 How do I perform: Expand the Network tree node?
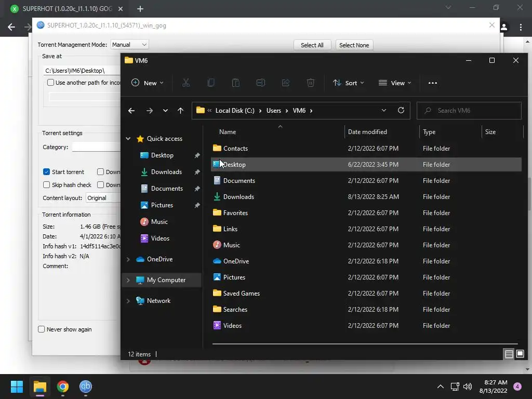point(128,301)
